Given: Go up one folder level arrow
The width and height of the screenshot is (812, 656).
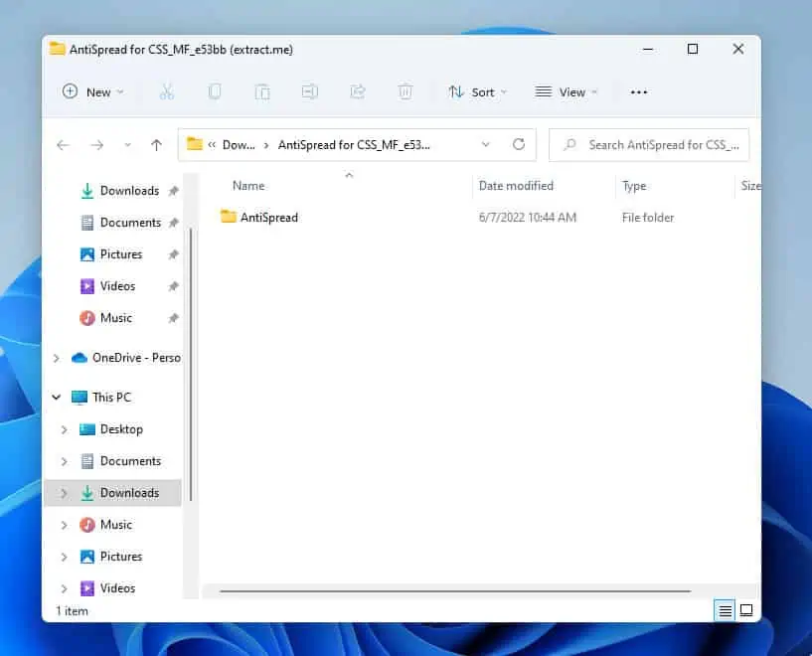Looking at the screenshot, I should pos(156,145).
